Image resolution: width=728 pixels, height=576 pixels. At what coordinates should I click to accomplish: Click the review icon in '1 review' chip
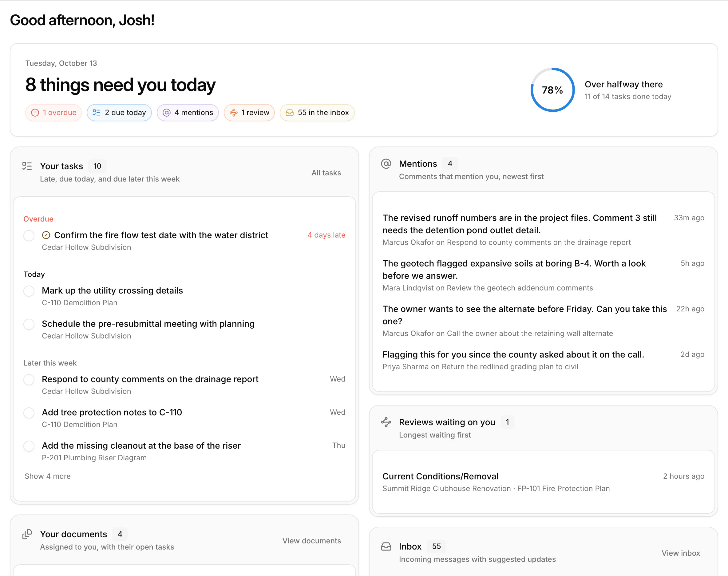click(233, 113)
